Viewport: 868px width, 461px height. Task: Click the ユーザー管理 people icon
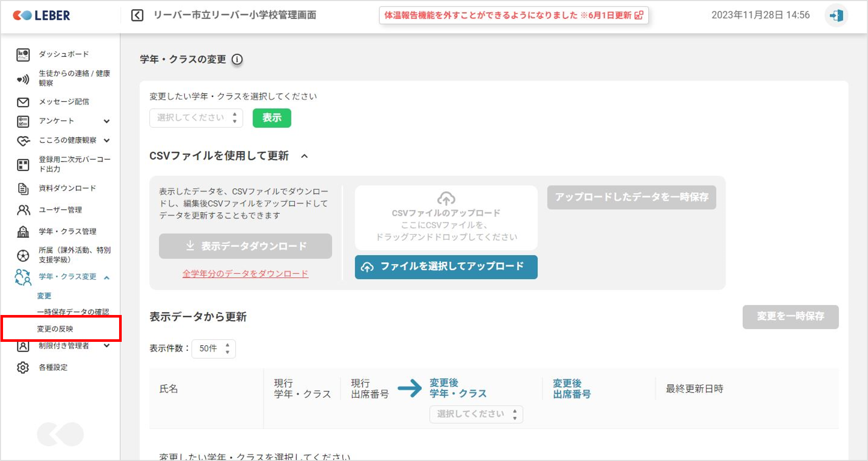coord(23,210)
